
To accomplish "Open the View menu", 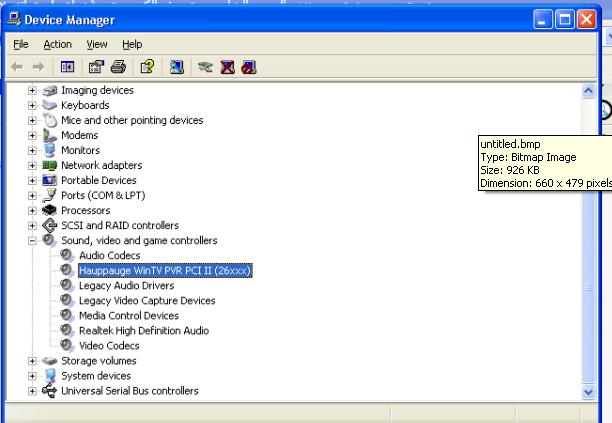I will [97, 44].
